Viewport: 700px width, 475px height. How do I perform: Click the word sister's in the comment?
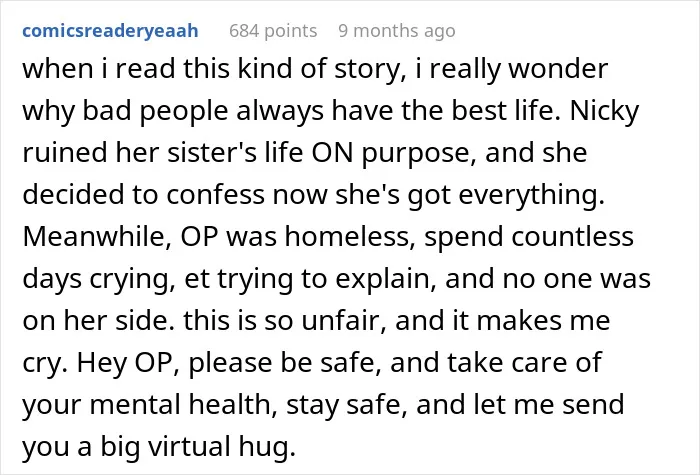pyautogui.click(x=212, y=153)
